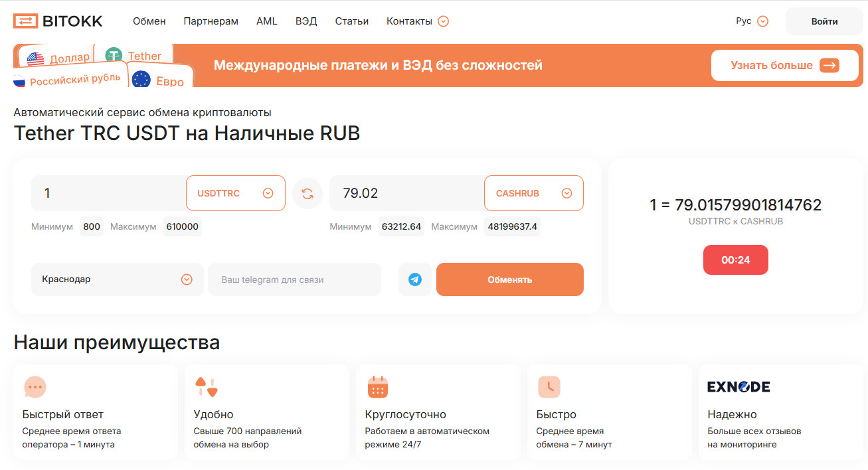
Task: Click the Надежно card heading
Action: click(732, 414)
